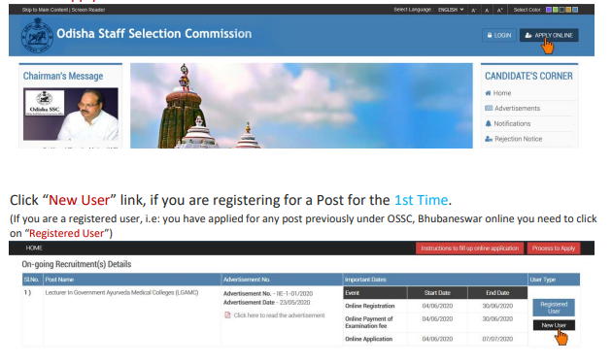Click the Odisha state emblem logo
This screenshot has height=364, width=612.
[x=37, y=35]
